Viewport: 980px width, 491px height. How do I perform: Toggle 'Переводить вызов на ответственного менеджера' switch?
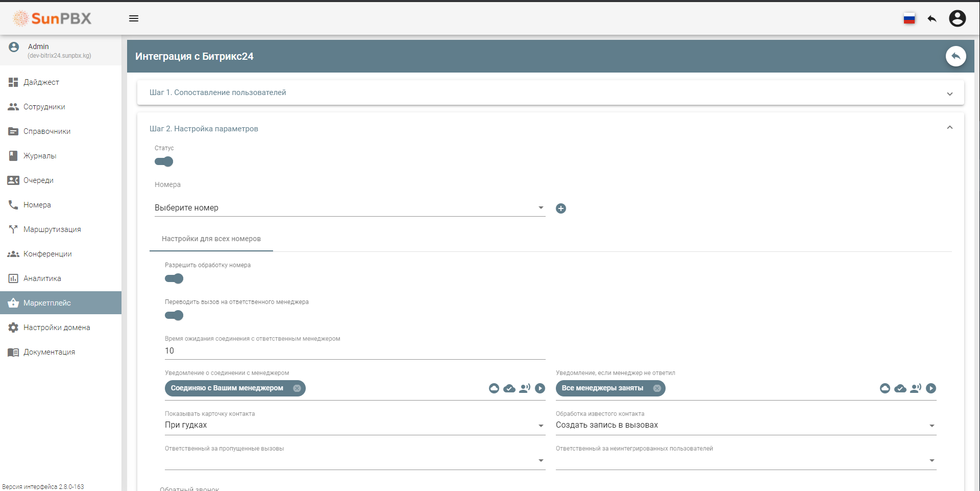pyautogui.click(x=174, y=316)
